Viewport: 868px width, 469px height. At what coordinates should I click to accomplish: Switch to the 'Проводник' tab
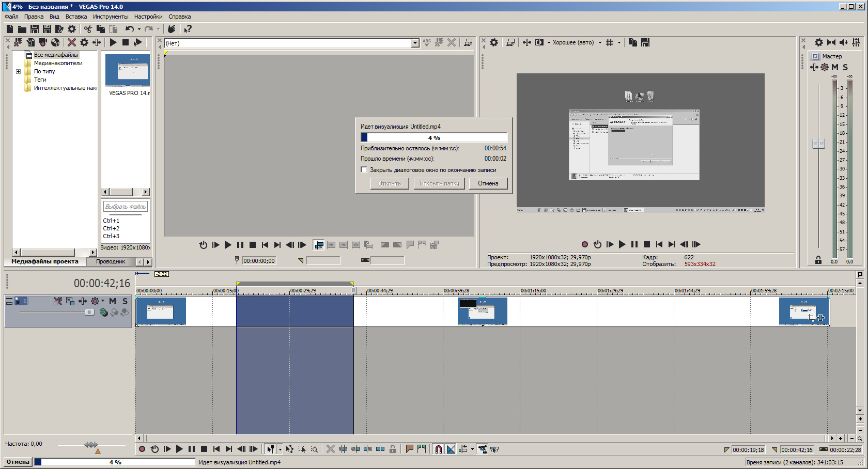[111, 261]
